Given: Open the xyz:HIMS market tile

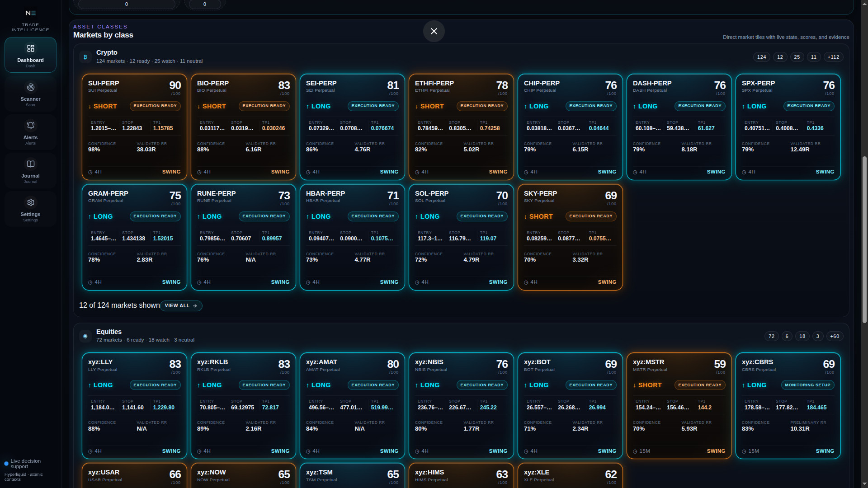Looking at the screenshot, I should point(461,475).
